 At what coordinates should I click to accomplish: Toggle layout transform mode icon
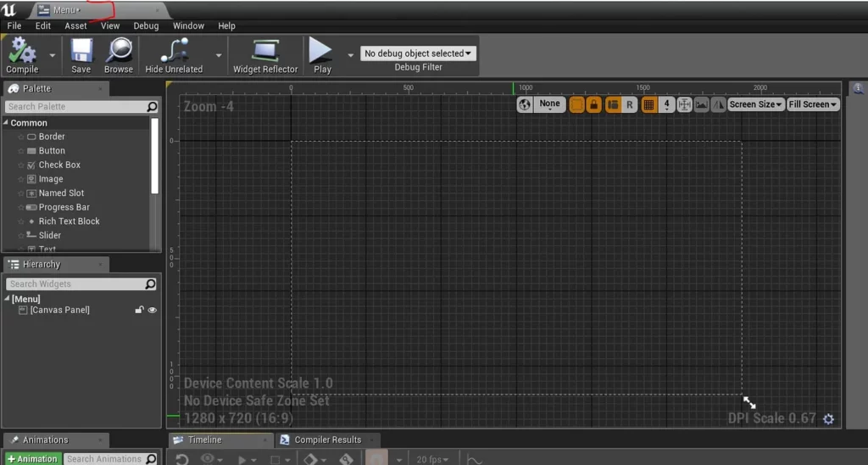tap(613, 104)
